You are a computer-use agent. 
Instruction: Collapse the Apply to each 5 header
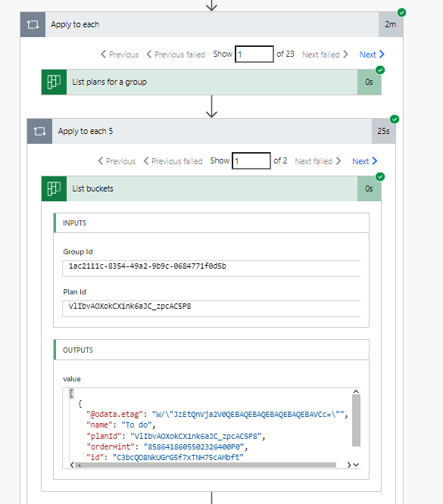click(x=212, y=131)
